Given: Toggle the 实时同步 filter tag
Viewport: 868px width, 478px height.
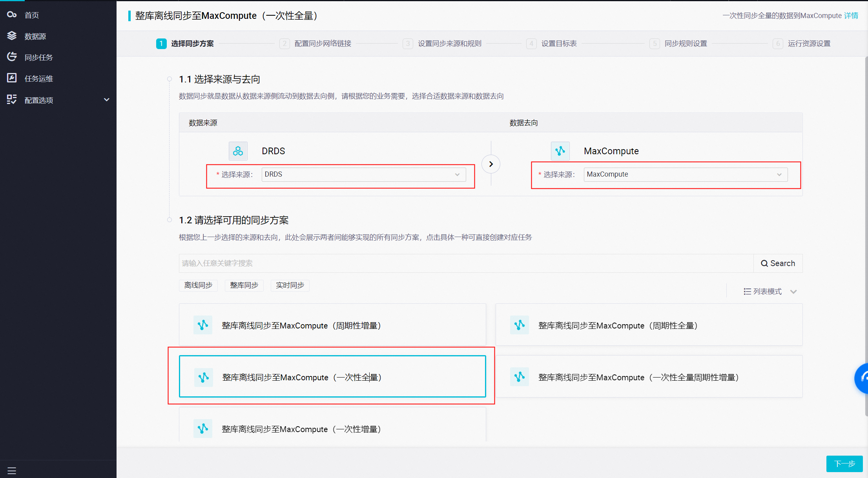Looking at the screenshot, I should pos(290,285).
